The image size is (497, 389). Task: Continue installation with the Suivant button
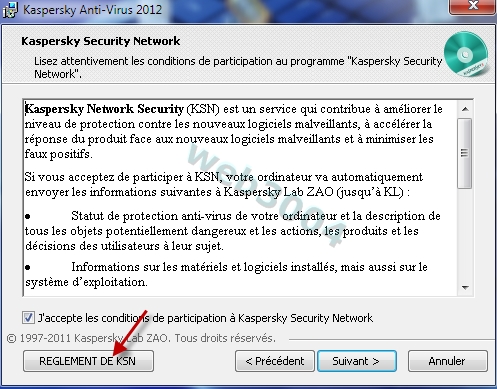(357, 361)
